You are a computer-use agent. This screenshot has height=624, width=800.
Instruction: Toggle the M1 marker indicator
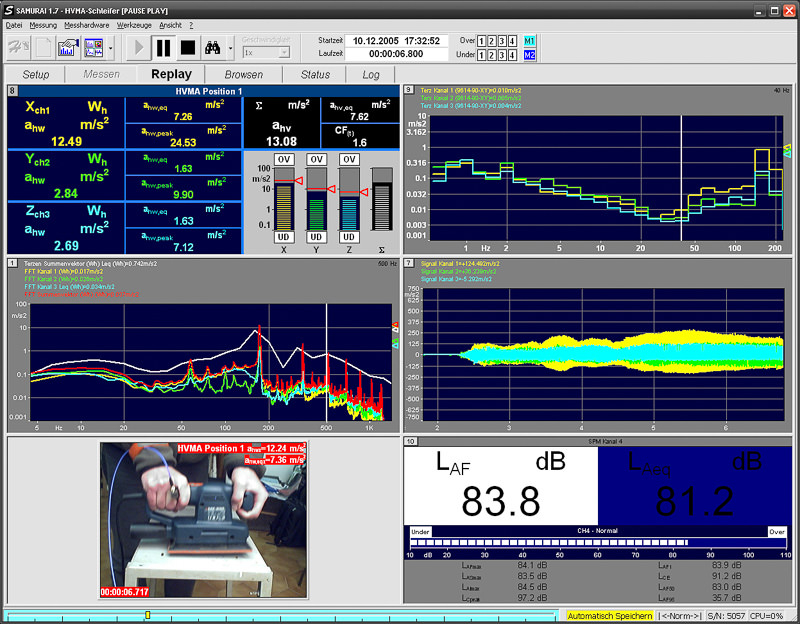tap(529, 40)
